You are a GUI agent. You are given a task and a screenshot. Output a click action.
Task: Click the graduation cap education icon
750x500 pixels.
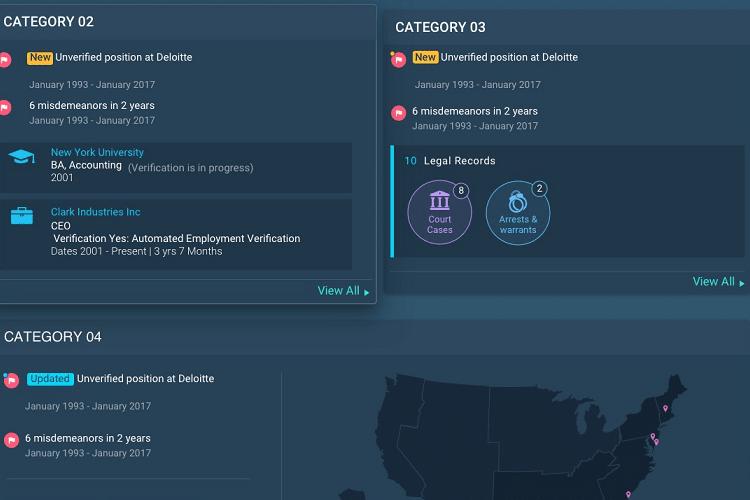[x=22, y=156]
